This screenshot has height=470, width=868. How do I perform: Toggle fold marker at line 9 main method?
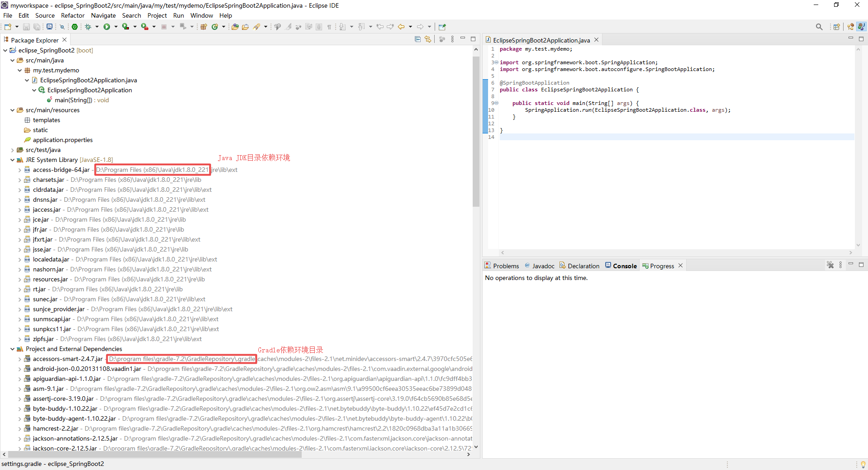point(496,103)
